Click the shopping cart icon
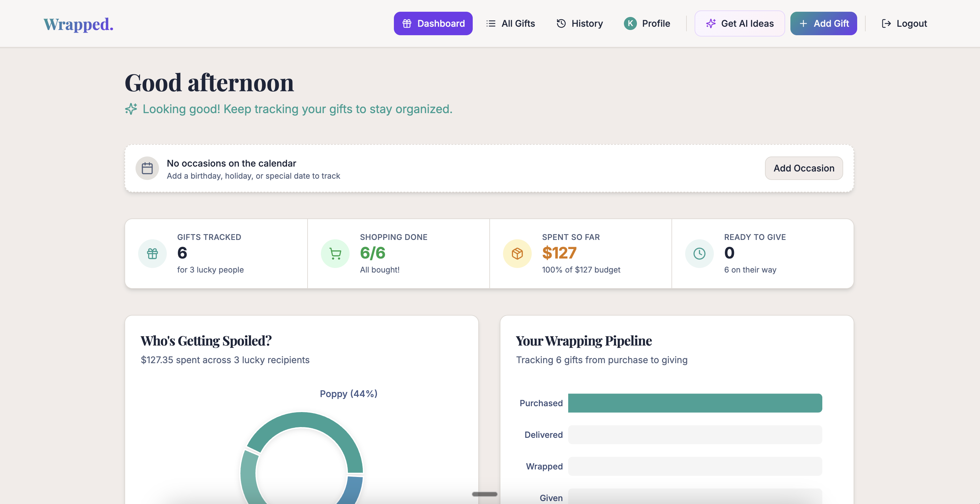The width and height of the screenshot is (980, 504). tap(335, 254)
